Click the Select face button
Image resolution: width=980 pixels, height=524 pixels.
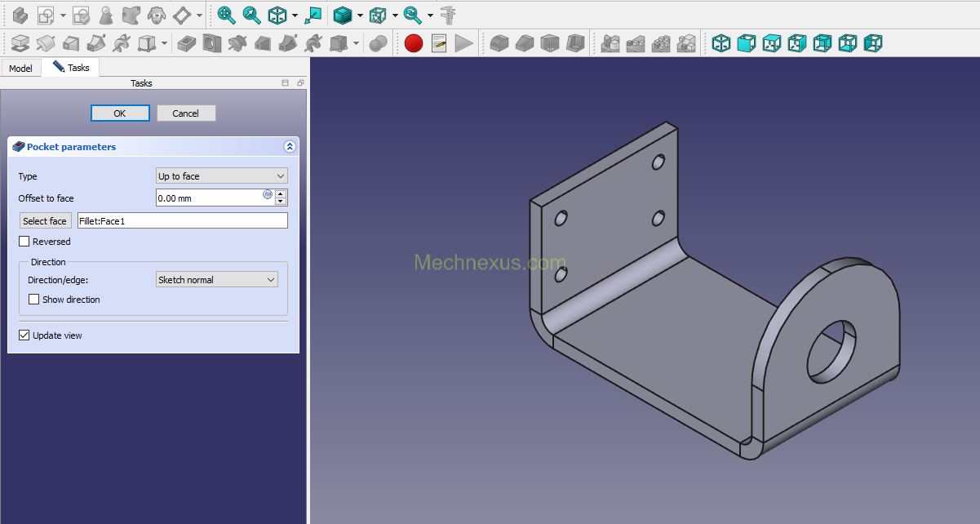(45, 221)
